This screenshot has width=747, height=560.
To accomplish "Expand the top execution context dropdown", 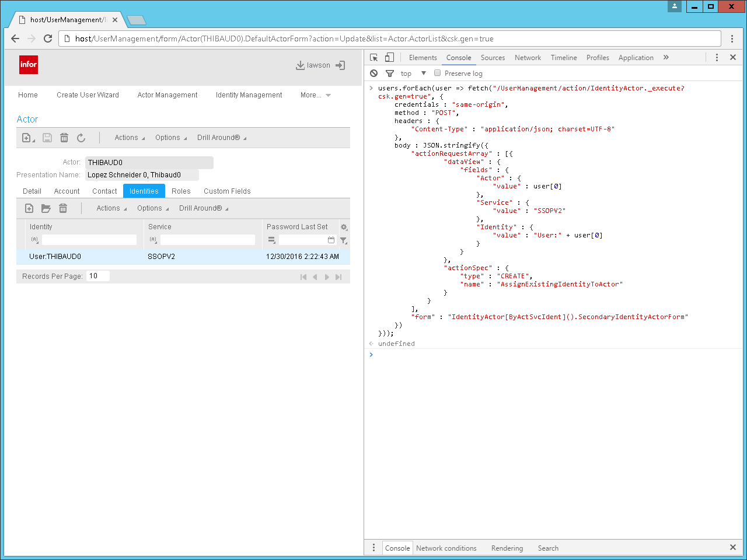I will click(x=423, y=73).
